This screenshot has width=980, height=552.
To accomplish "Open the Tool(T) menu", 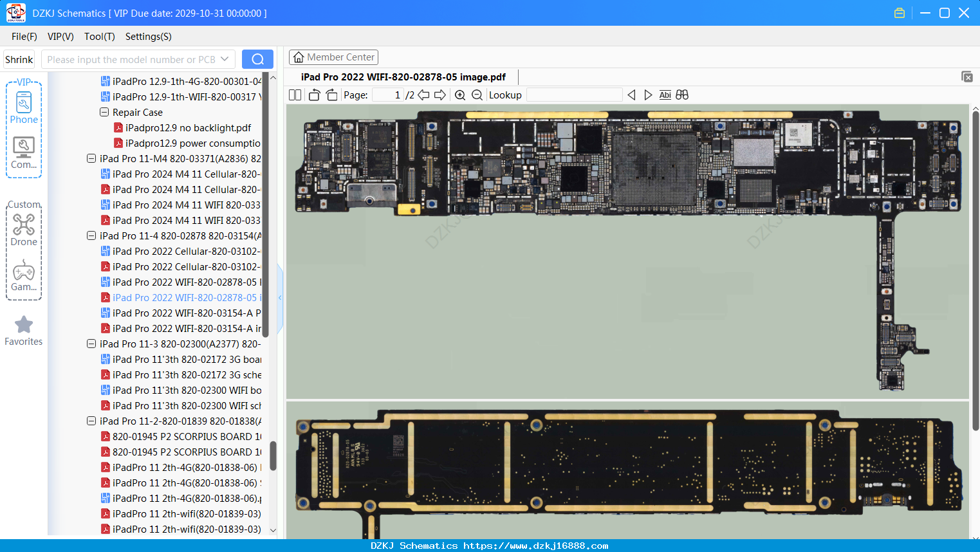I will tap(100, 37).
